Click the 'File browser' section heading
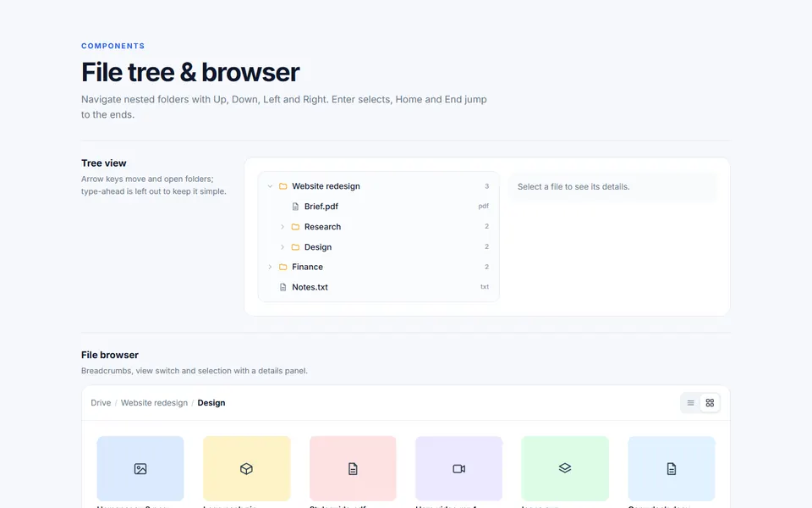The image size is (812, 508). pos(110,355)
